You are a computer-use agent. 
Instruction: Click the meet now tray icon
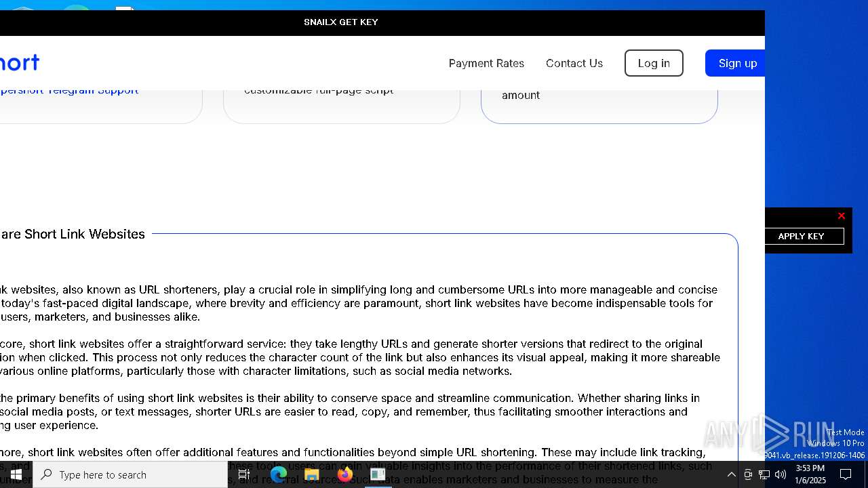(x=748, y=474)
